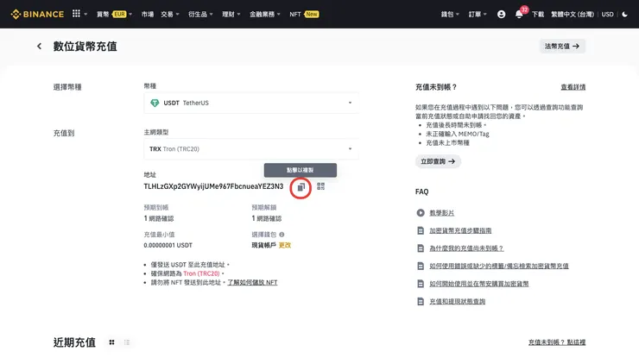Open the 如何使用錯誤或缺少的標籤 FAQ link

(499, 266)
